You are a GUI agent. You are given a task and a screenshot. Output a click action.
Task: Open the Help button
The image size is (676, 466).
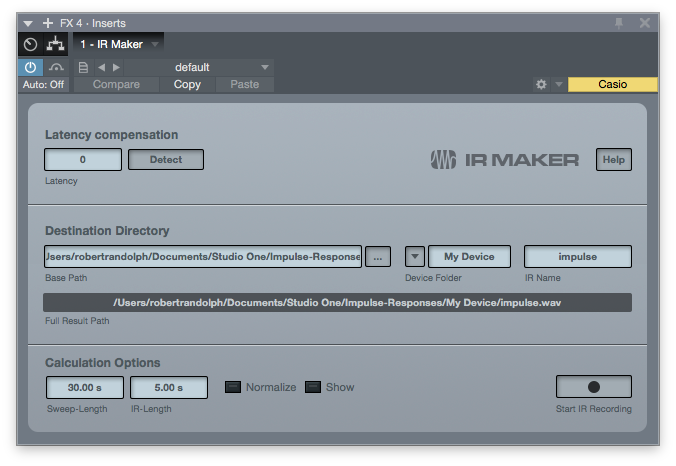614,159
